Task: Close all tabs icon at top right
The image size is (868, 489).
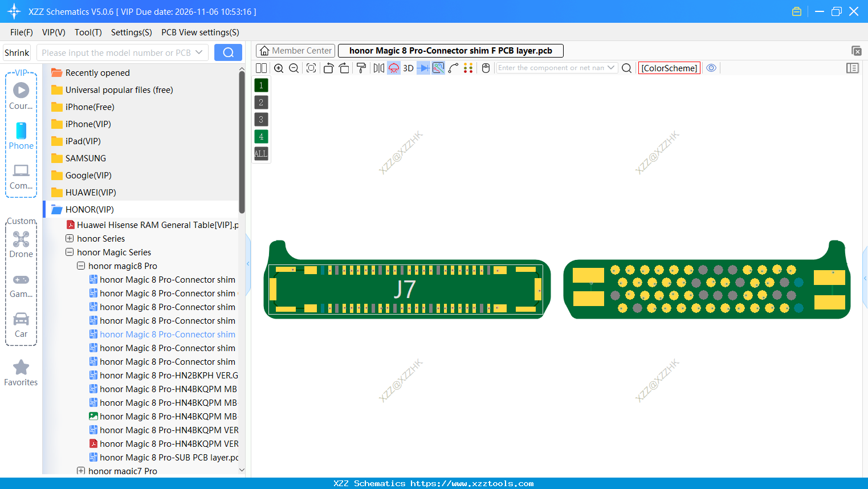Action: [856, 51]
